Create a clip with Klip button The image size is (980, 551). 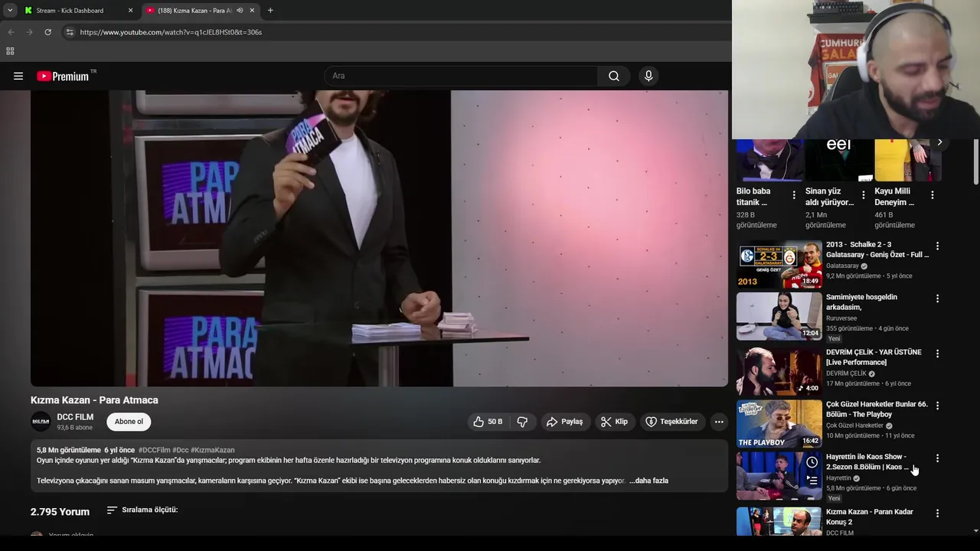tap(615, 422)
